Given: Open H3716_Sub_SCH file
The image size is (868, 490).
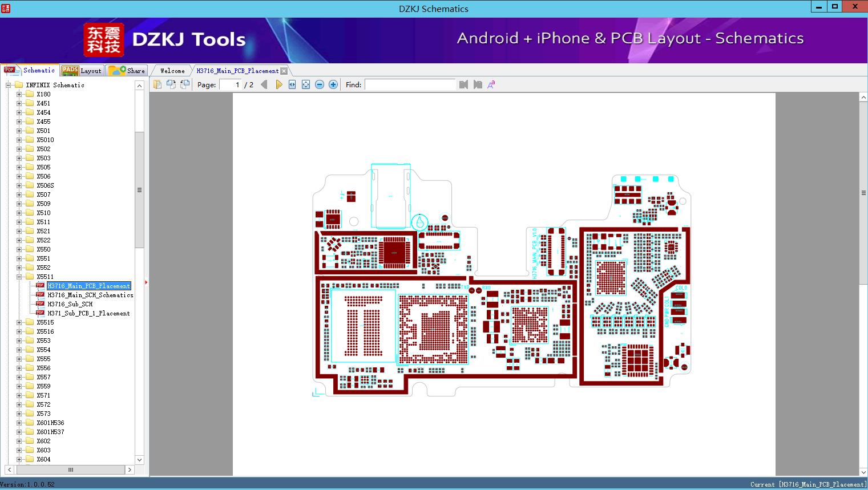Looking at the screenshot, I should point(70,304).
